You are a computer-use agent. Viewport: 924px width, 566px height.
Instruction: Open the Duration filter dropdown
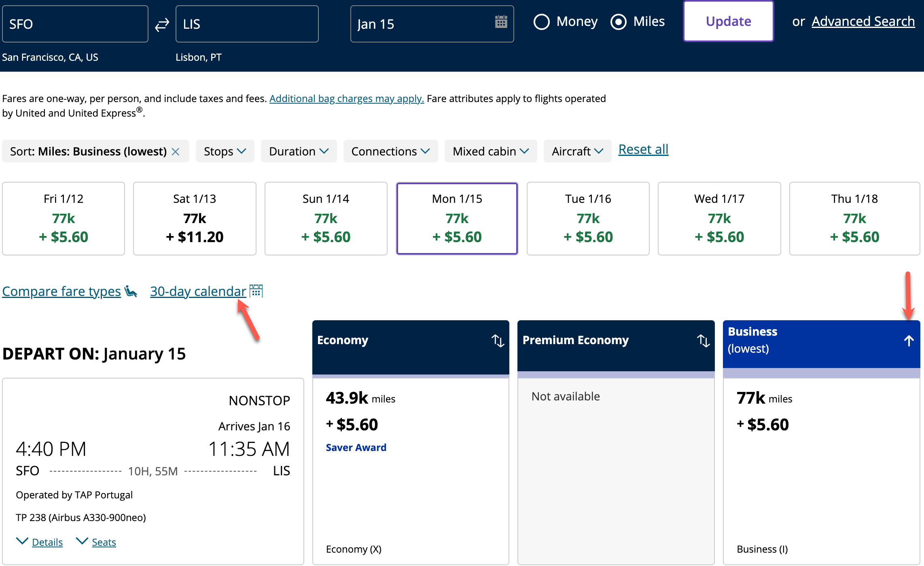click(x=299, y=151)
